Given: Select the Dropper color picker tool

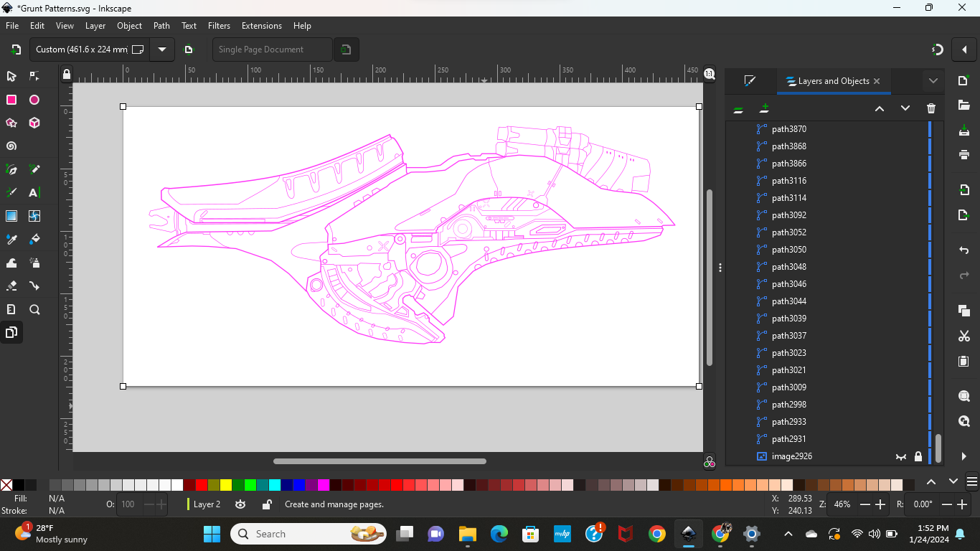Looking at the screenshot, I should click(11, 239).
